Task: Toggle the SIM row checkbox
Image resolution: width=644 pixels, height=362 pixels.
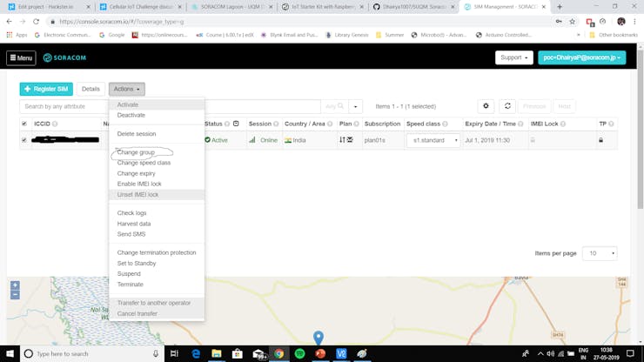Action: [24, 140]
